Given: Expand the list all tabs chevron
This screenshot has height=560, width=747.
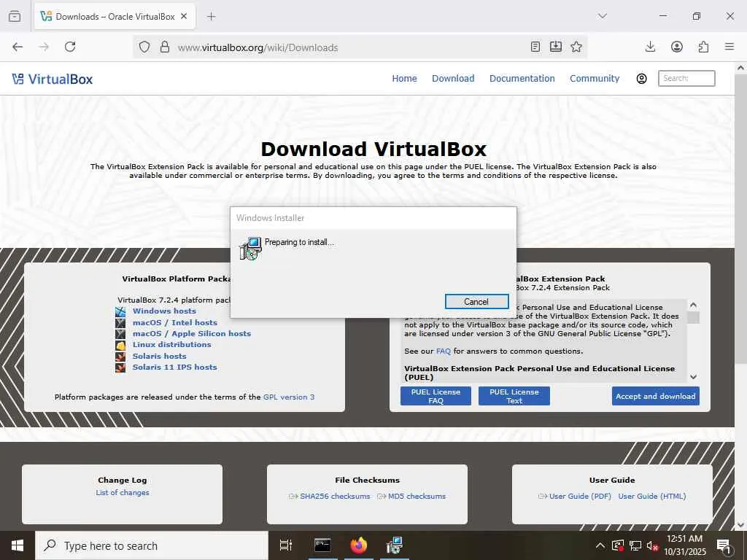Looking at the screenshot, I should tap(602, 16).
